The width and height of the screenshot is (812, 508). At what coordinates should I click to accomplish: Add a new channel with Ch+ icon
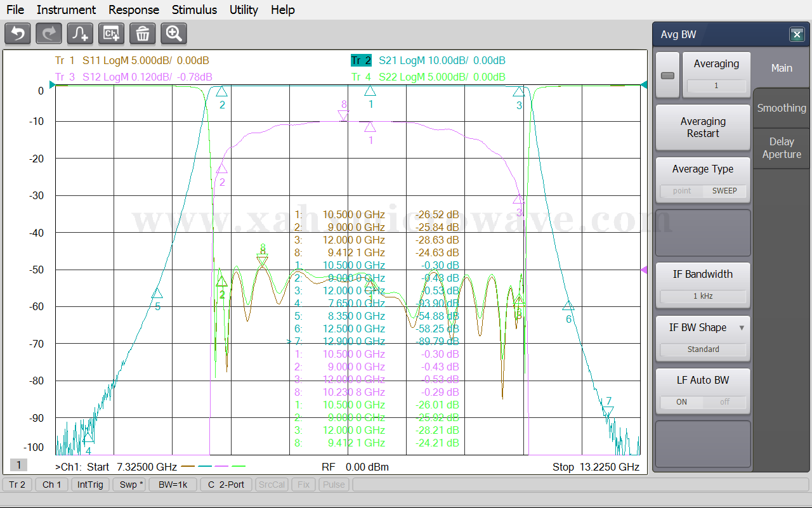click(111, 33)
